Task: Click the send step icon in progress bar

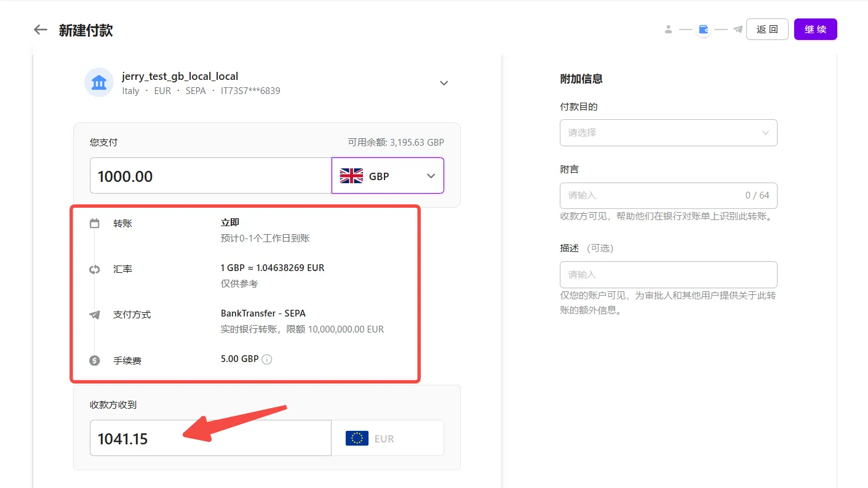Action: coord(738,30)
